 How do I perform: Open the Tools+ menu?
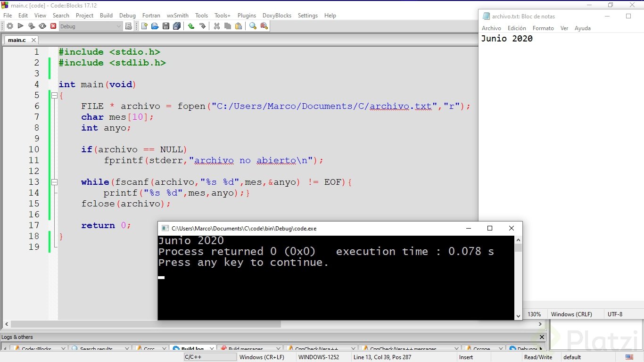(223, 16)
